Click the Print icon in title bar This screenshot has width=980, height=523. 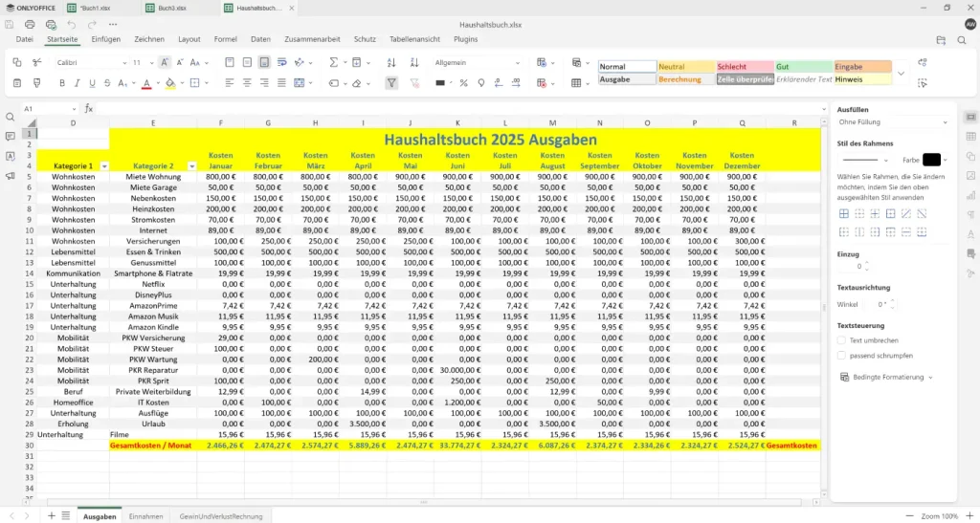click(30, 24)
